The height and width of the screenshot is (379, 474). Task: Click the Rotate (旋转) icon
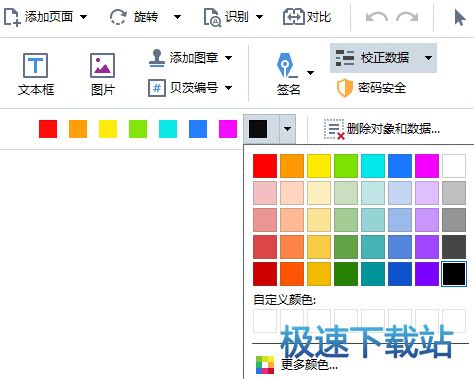coord(118,17)
